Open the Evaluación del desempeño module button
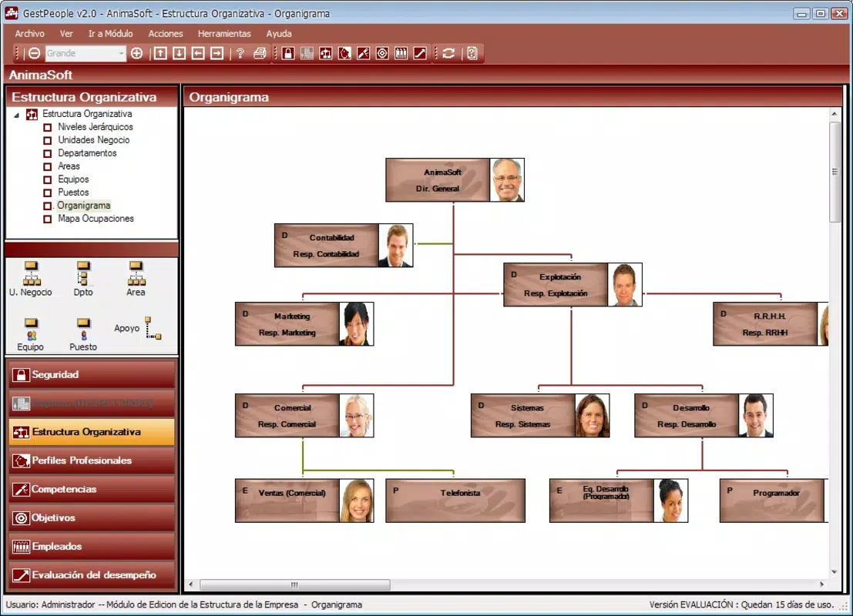Viewport: 853px width, 616px height. tap(92, 575)
